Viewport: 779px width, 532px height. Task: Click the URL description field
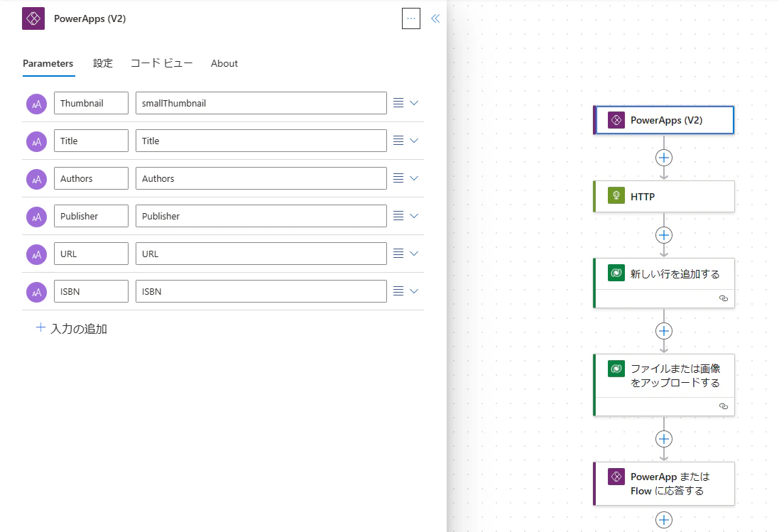pyautogui.click(x=261, y=254)
